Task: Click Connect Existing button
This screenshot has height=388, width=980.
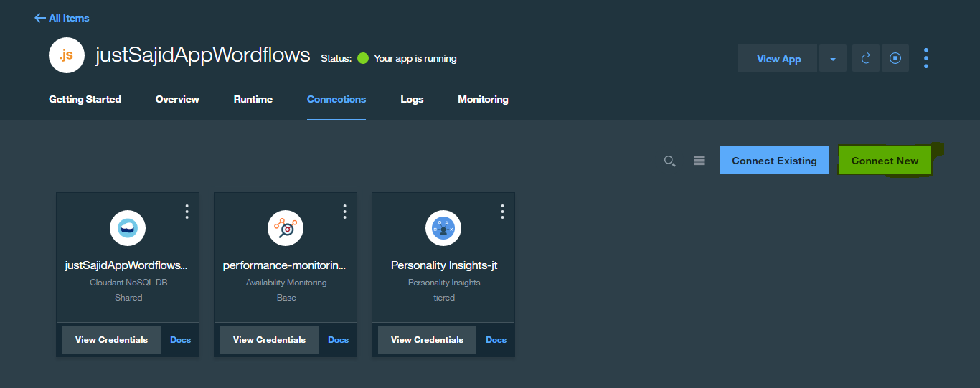Action: click(774, 160)
